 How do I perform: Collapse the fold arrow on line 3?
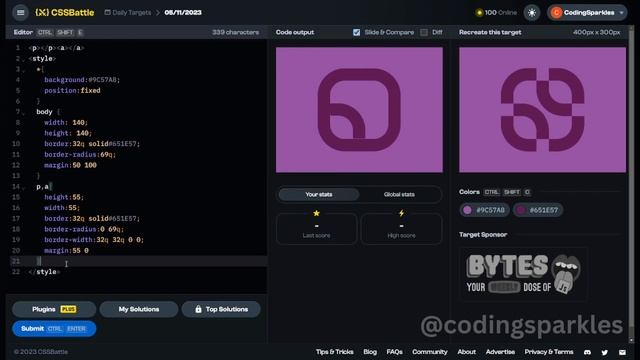[x=23, y=70]
